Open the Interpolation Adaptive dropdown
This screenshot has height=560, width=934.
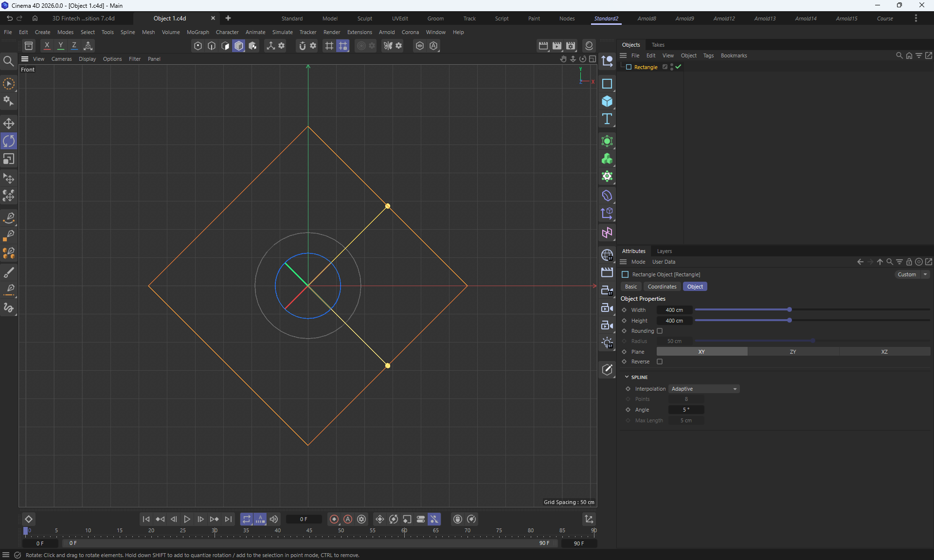pos(704,389)
